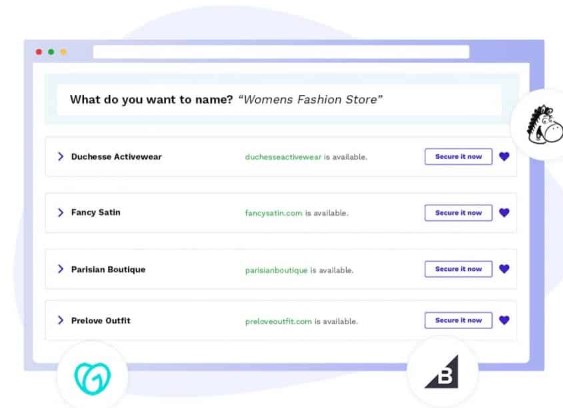Click the BigCommerce logo icon
Screen dimensions: 563x408
442,372
